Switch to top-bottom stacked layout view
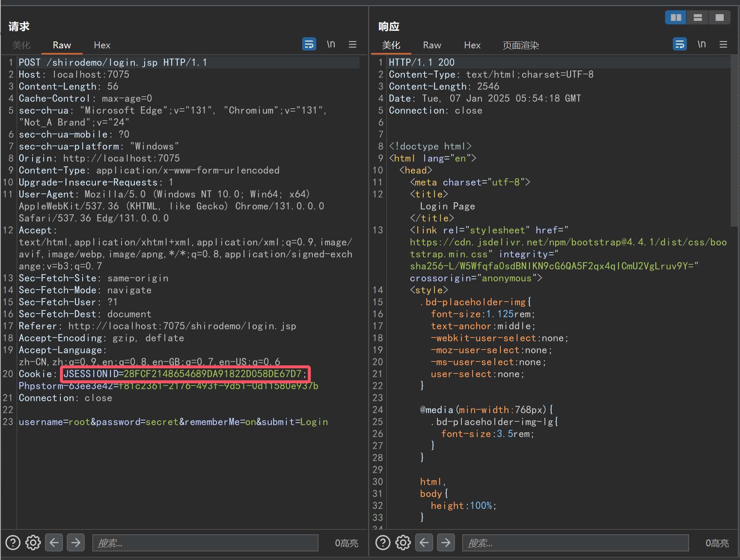The width and height of the screenshot is (740, 560). [x=698, y=18]
